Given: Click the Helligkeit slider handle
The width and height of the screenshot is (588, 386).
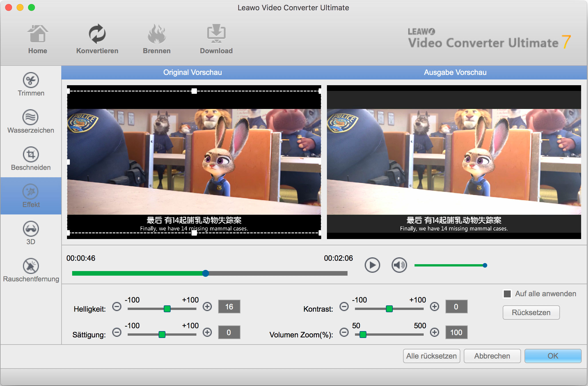Looking at the screenshot, I should pos(167,309).
